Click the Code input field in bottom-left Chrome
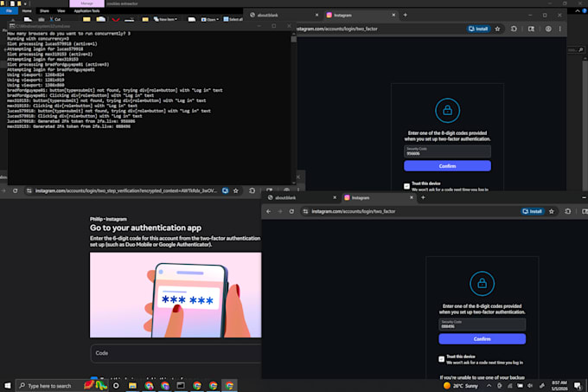 click(176, 353)
